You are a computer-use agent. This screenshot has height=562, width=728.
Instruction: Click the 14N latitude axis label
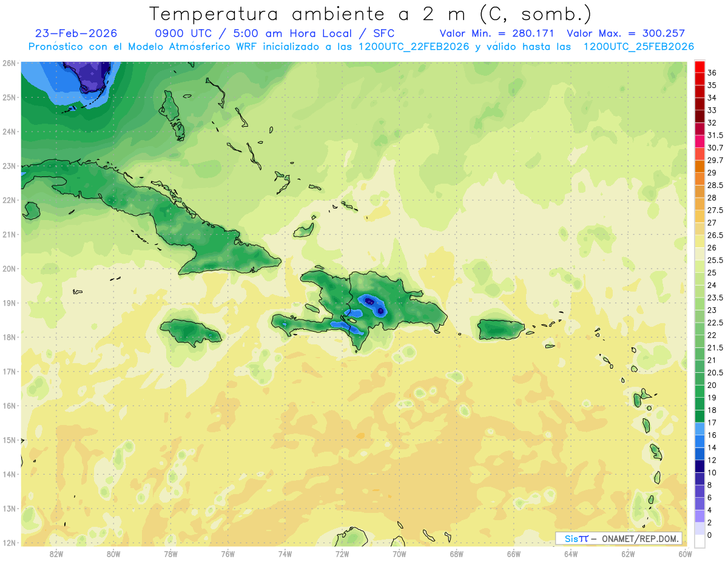tap(8, 474)
